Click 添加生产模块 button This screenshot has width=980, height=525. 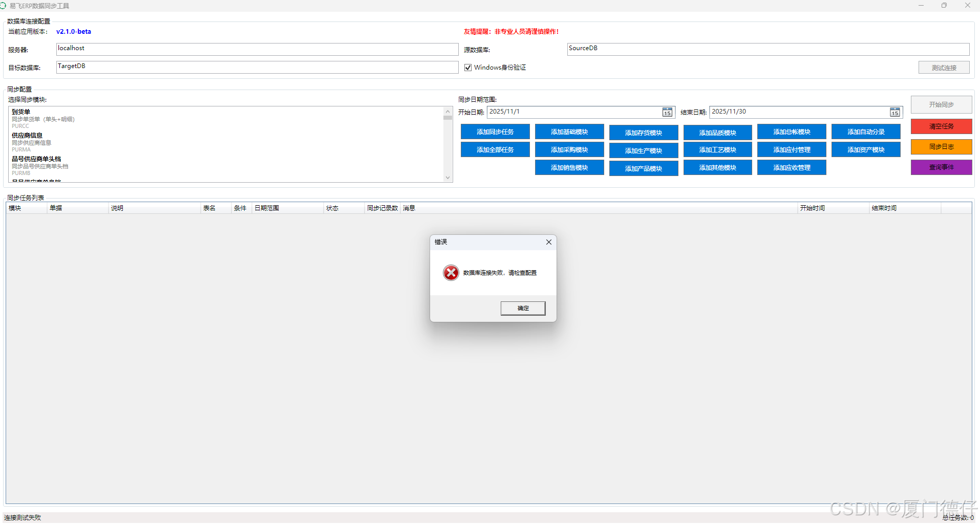click(x=644, y=150)
